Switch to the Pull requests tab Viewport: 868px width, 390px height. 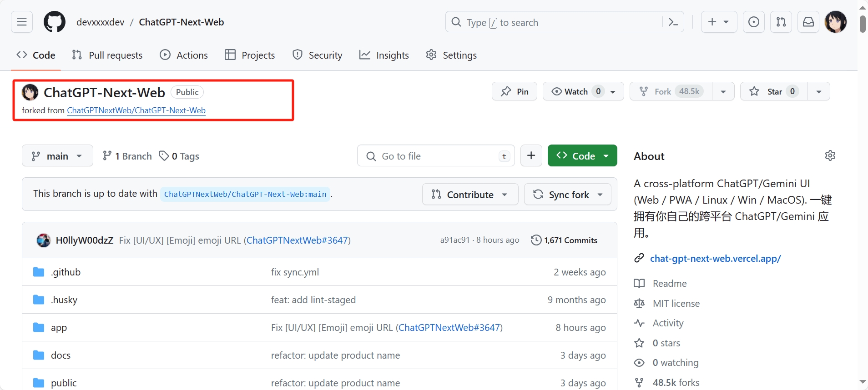(x=107, y=55)
